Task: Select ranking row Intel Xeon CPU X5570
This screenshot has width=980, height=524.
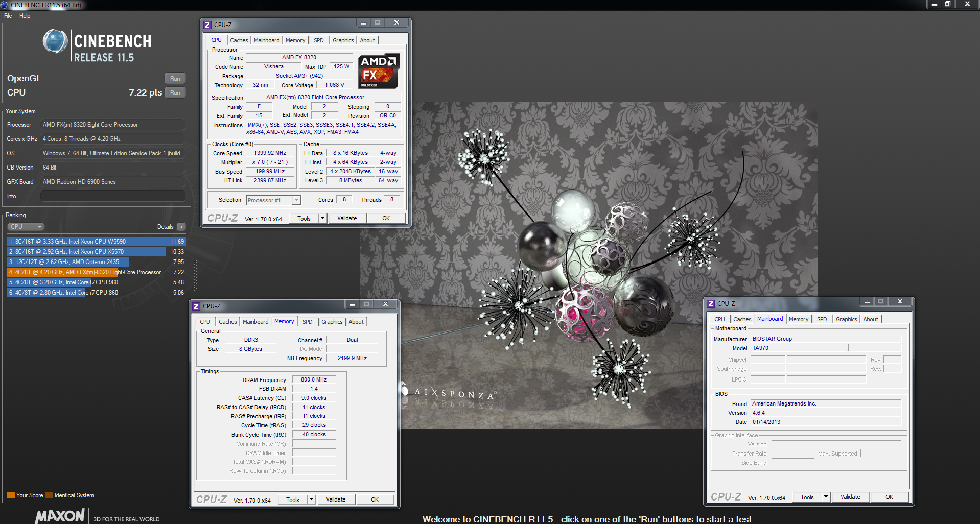Action: pos(97,252)
